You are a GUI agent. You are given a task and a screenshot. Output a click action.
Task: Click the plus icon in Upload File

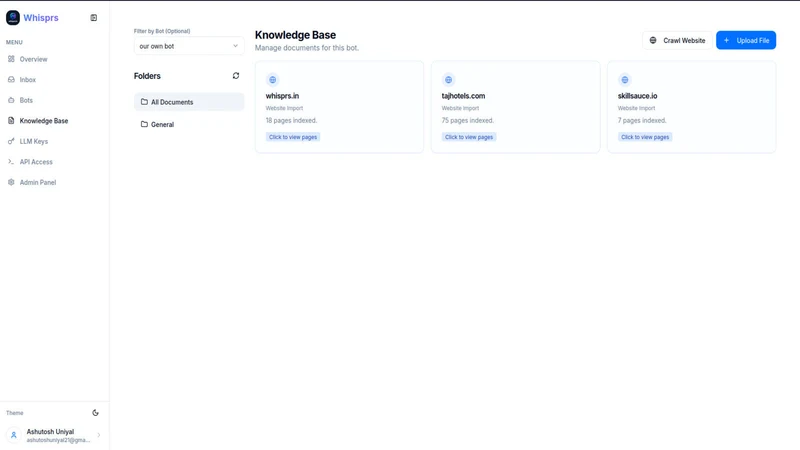pyautogui.click(x=727, y=40)
